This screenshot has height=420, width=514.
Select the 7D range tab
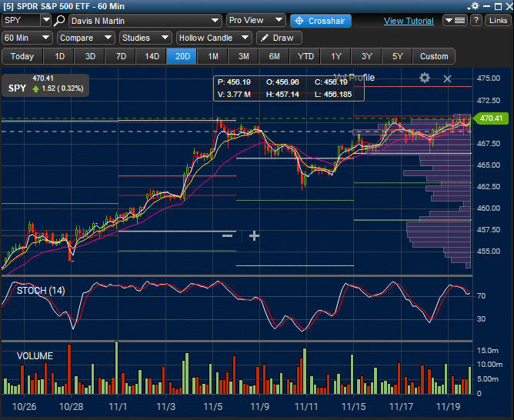coord(121,56)
